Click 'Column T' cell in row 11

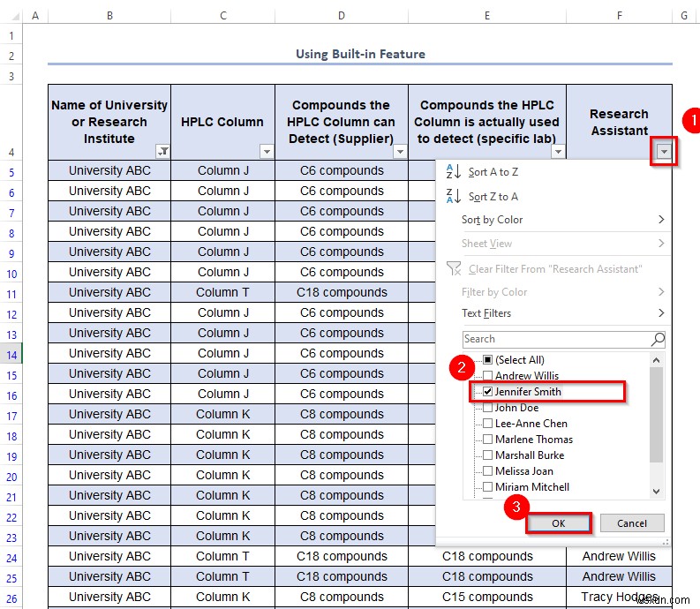(x=222, y=292)
